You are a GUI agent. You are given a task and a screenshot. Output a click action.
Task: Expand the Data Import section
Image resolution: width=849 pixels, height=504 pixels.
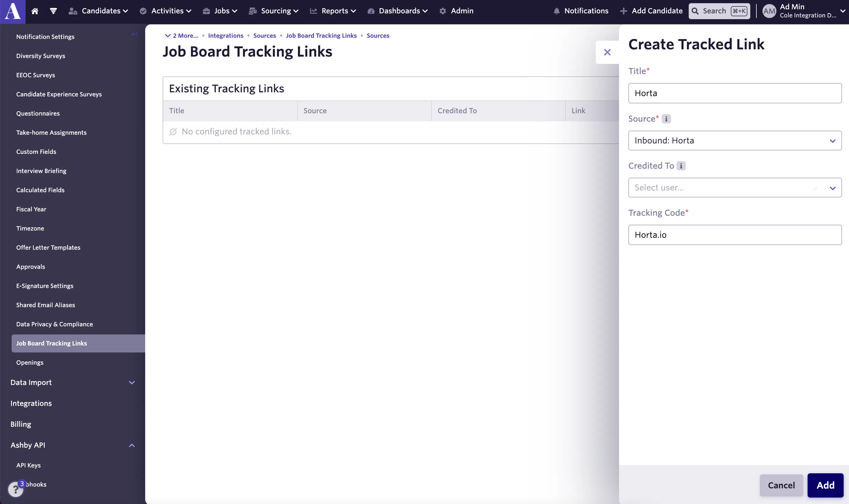(x=73, y=382)
